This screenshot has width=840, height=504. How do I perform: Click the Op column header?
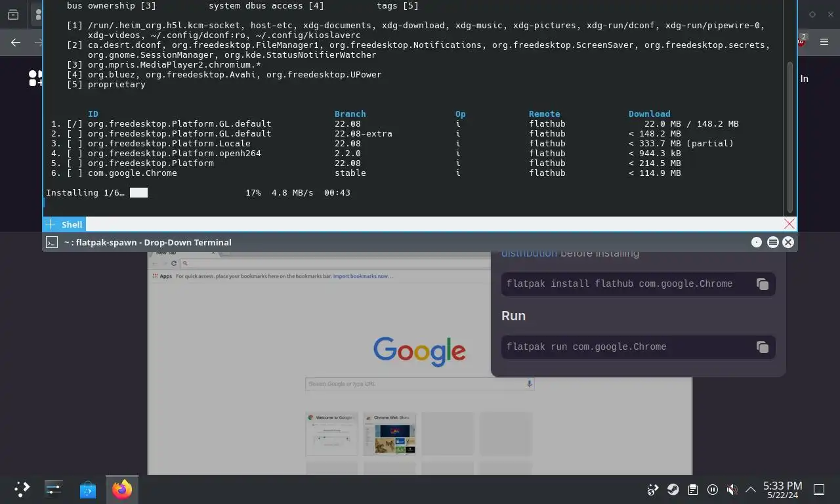[x=461, y=114]
